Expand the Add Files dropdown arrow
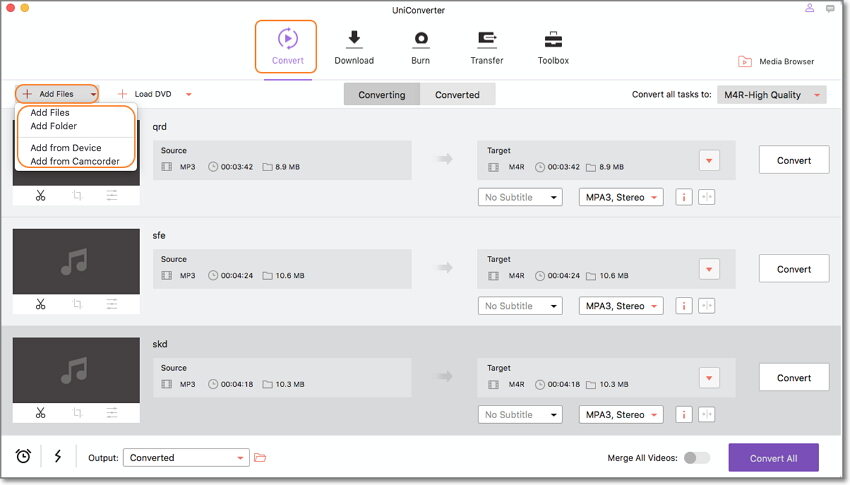Screen dimensions: 850x485 tap(93, 94)
